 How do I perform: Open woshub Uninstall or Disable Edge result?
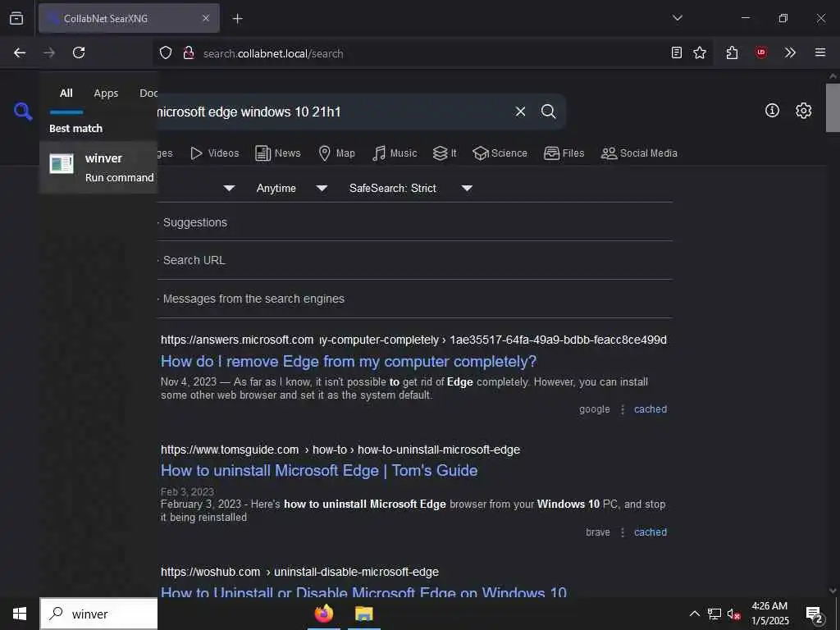point(363,592)
